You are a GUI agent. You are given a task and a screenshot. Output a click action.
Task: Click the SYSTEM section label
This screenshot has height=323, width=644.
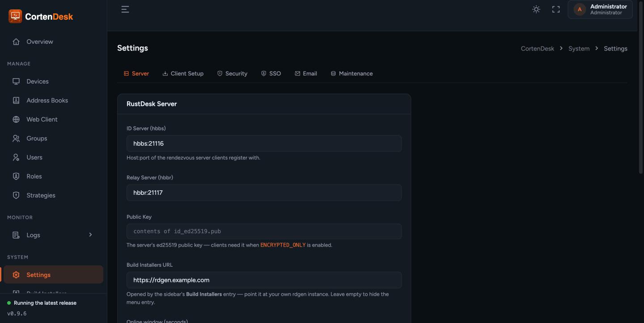point(17,257)
